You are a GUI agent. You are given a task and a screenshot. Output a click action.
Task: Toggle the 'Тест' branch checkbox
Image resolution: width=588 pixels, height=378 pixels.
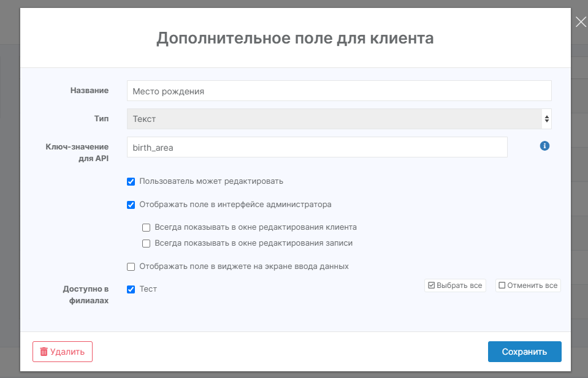[131, 290]
